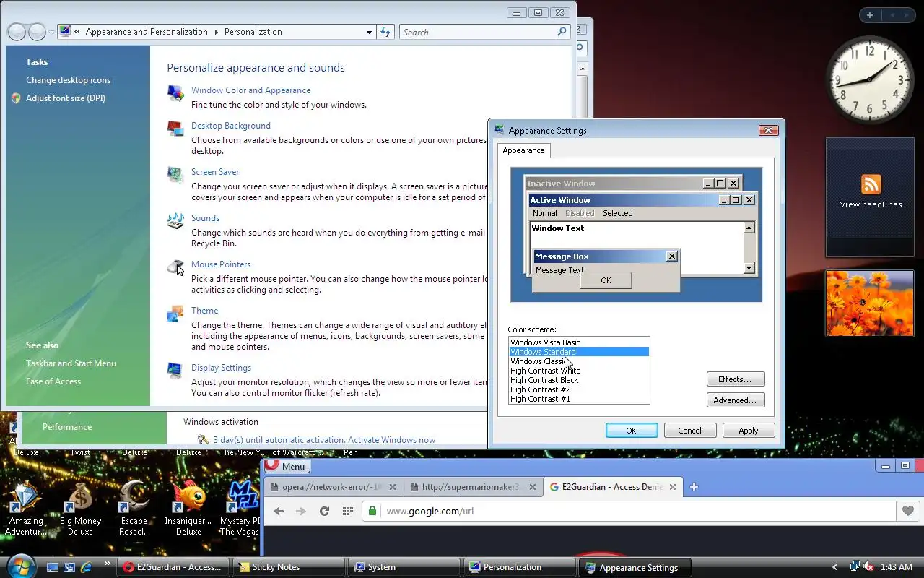Click the muted volume tray icon
Viewport: 924px width, 578px height.
(x=869, y=567)
